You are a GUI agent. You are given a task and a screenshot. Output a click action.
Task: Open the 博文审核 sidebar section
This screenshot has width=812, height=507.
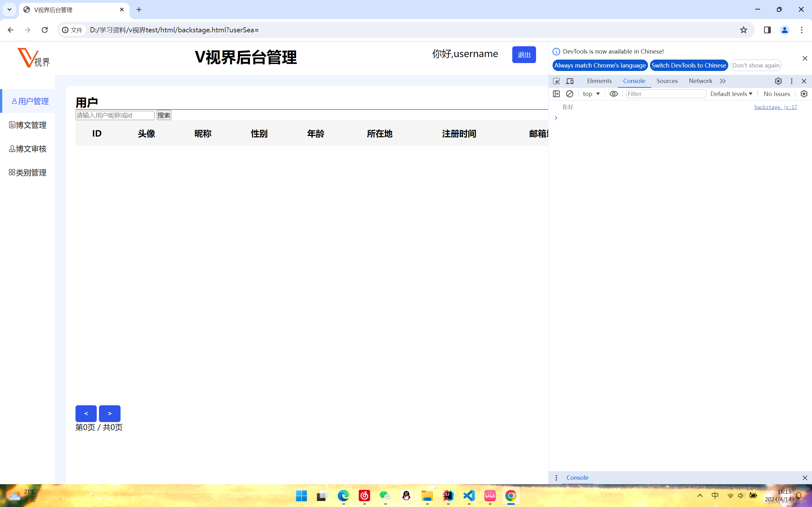[28, 149]
